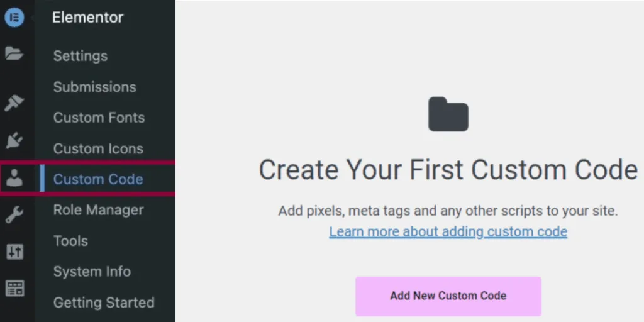
Task: Select the highlighted Custom Code item
Action: [x=98, y=179]
